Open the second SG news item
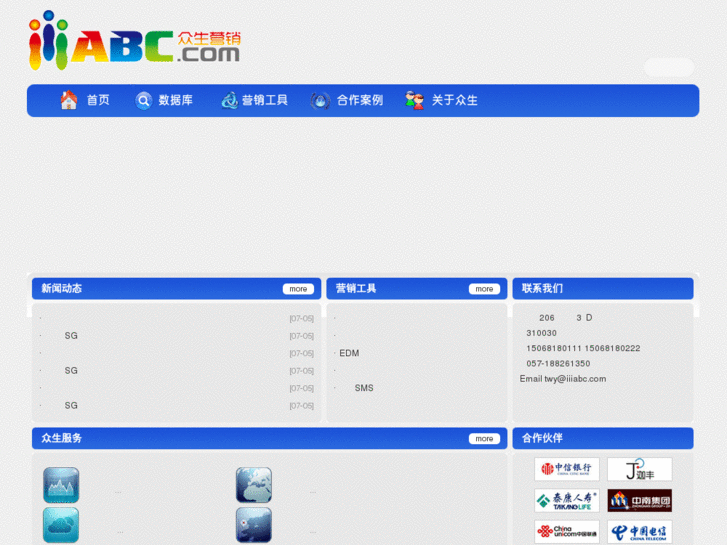 point(71,371)
